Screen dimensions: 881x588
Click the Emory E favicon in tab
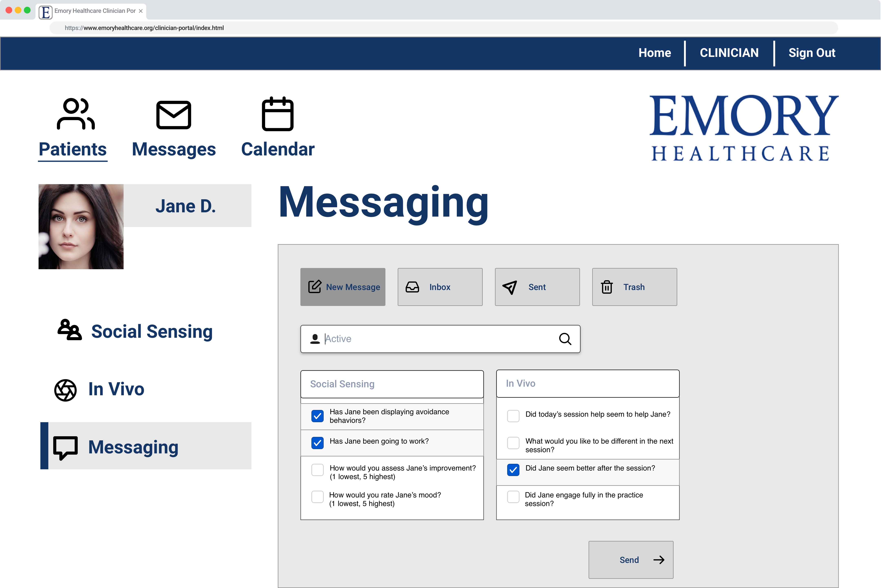(x=45, y=12)
